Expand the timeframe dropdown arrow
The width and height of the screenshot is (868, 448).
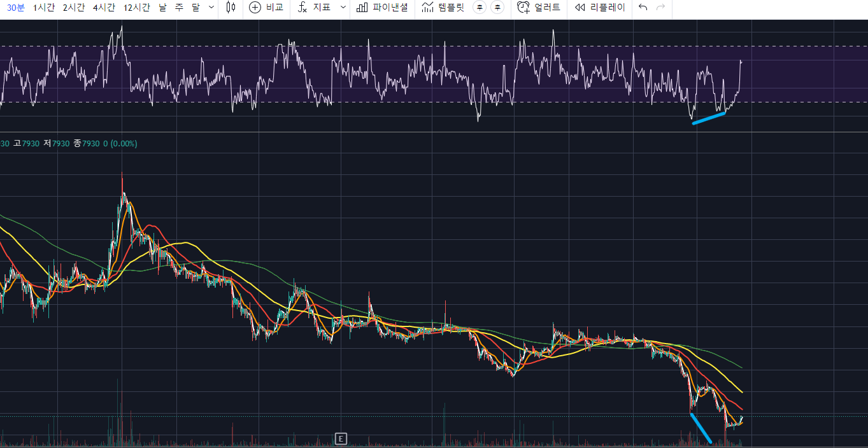[x=211, y=8]
